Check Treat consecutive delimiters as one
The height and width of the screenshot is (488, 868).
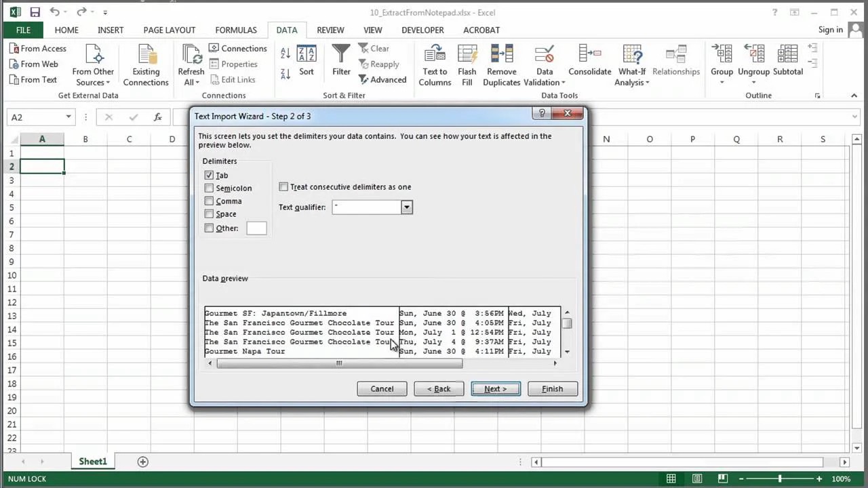283,187
